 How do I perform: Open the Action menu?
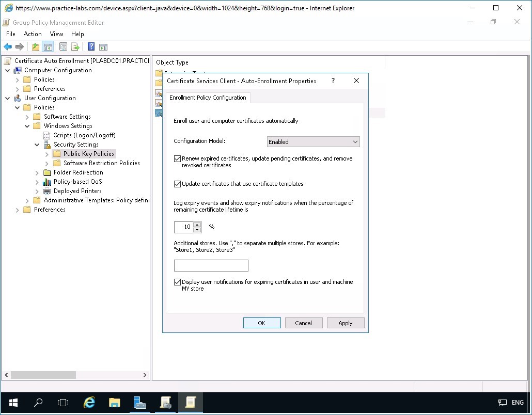tap(33, 34)
